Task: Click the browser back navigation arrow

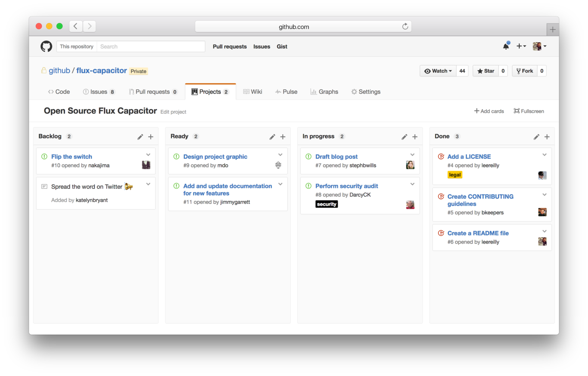Action: click(75, 26)
